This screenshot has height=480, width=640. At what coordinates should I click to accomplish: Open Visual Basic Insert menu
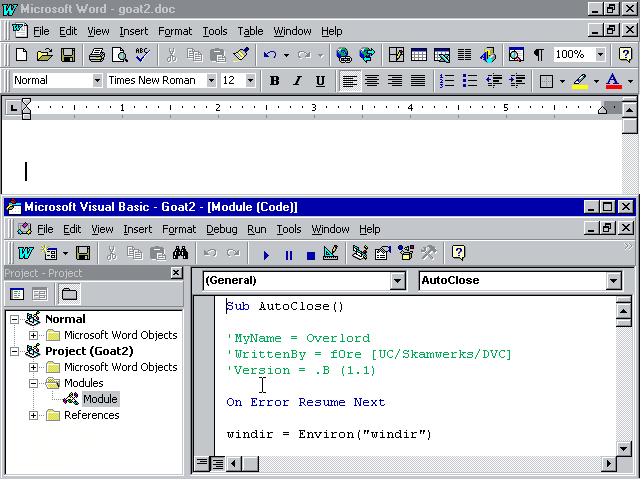pos(138,229)
